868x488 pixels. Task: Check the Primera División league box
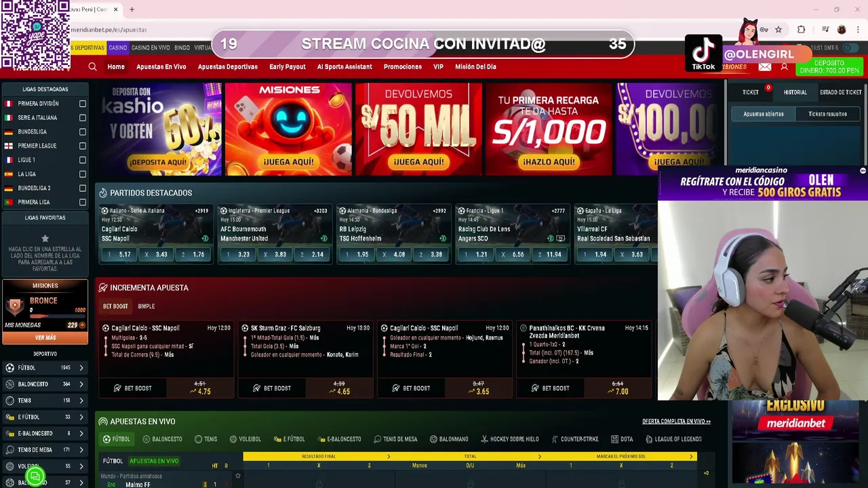tap(83, 104)
